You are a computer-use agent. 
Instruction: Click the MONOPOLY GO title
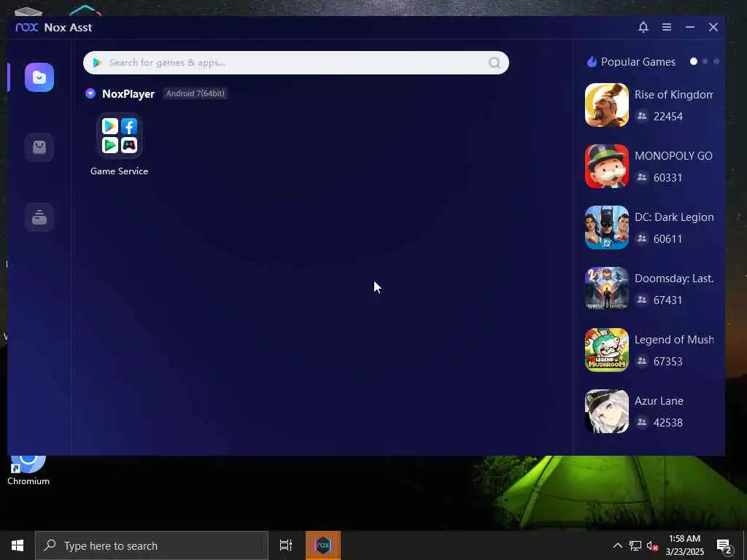click(673, 156)
